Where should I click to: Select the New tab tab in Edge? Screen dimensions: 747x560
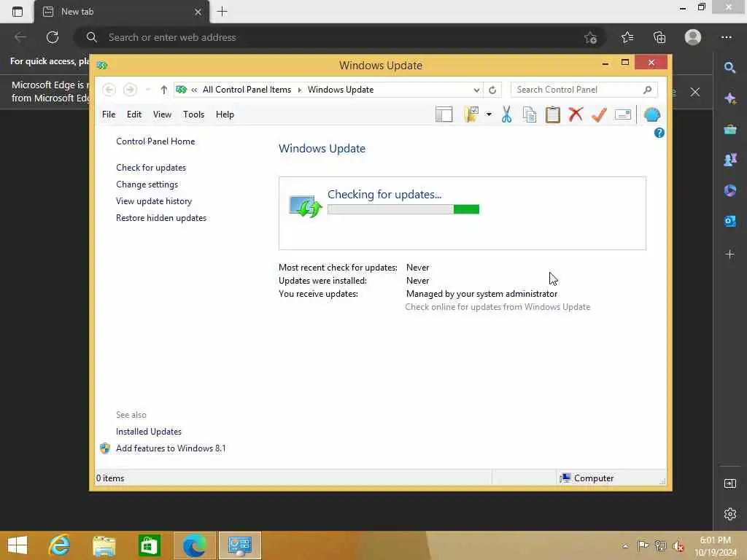[x=122, y=12]
